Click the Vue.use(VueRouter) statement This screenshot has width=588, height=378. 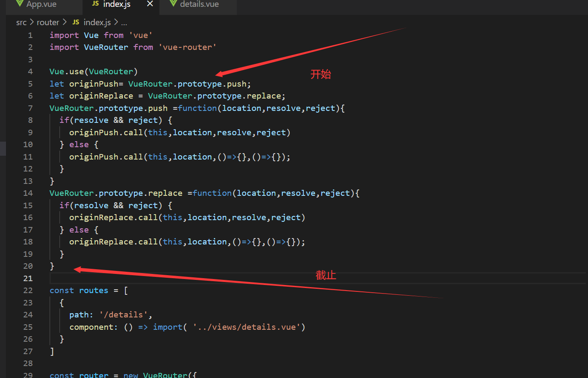(x=93, y=72)
